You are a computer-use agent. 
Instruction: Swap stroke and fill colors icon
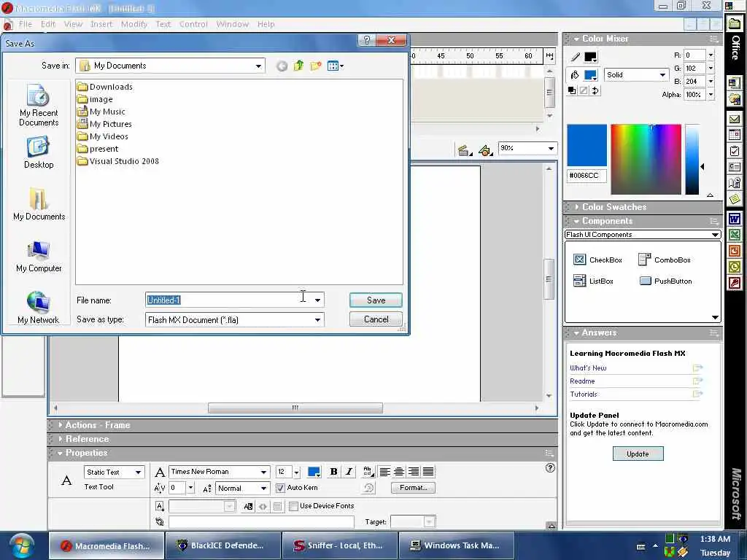click(595, 90)
